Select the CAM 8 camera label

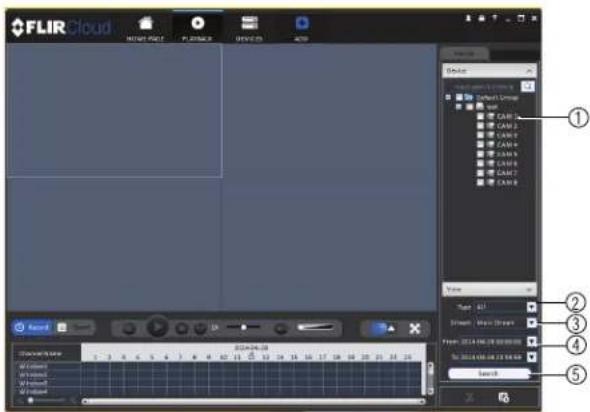point(507,182)
